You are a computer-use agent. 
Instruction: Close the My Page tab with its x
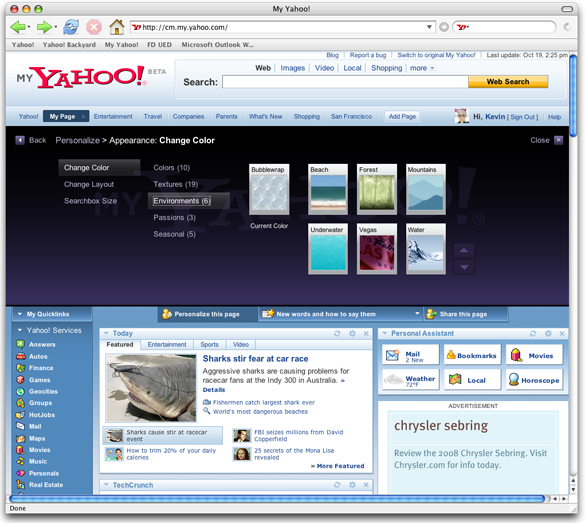tap(83, 117)
